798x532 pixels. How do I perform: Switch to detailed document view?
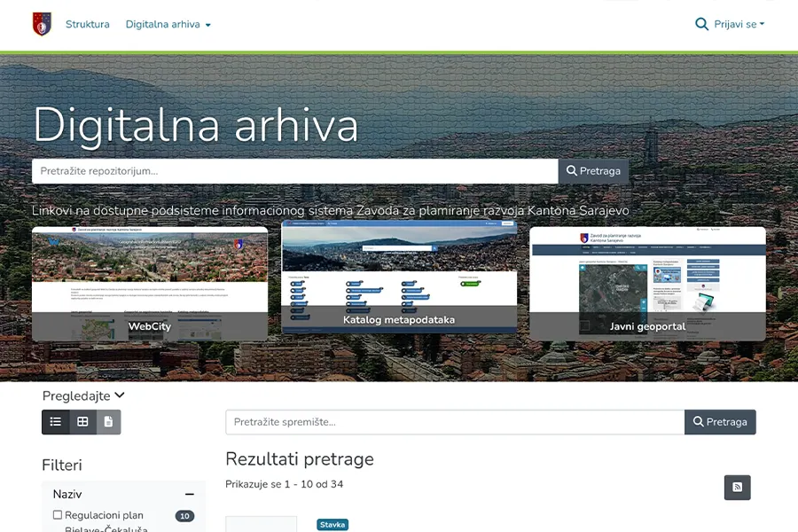click(108, 422)
